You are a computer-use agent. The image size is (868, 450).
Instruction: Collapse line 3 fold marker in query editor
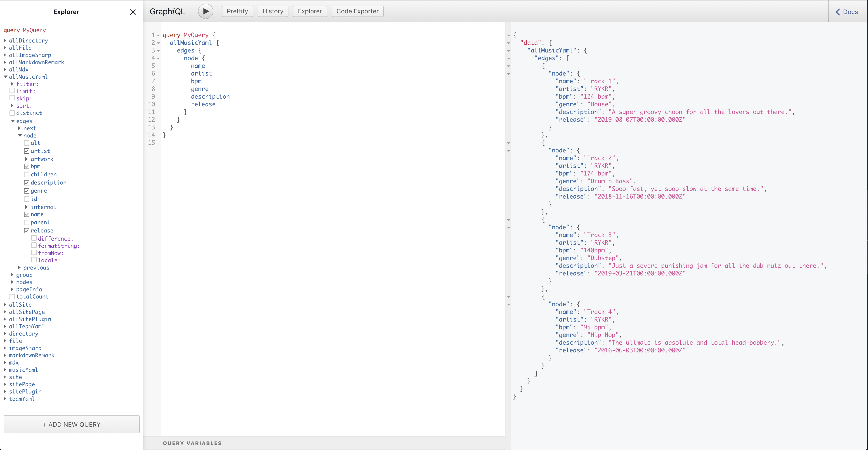[158, 51]
